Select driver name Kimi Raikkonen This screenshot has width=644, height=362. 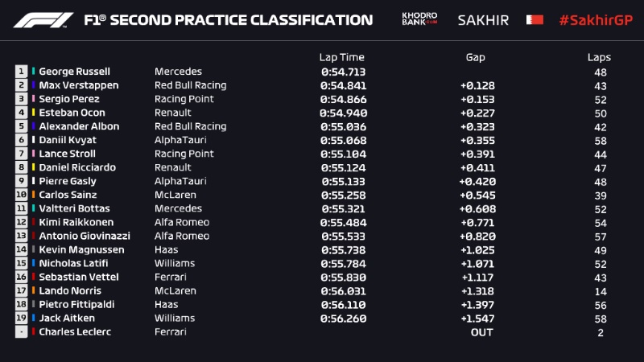click(x=76, y=222)
